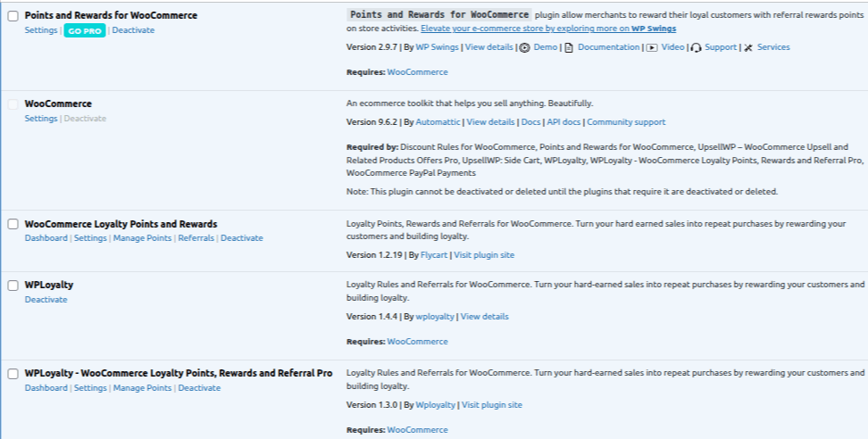Open the Video link
Image resolution: width=868 pixels, height=439 pixels.
tap(673, 47)
